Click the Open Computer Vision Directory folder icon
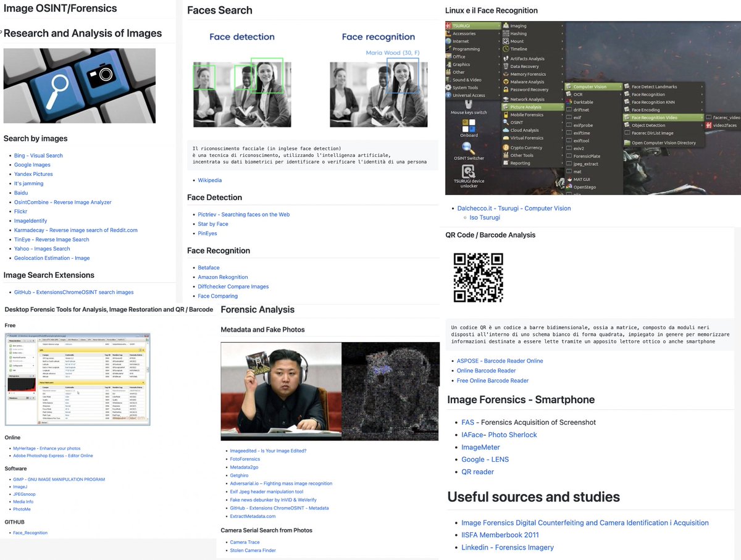This screenshot has height=560, width=741. 627,143
